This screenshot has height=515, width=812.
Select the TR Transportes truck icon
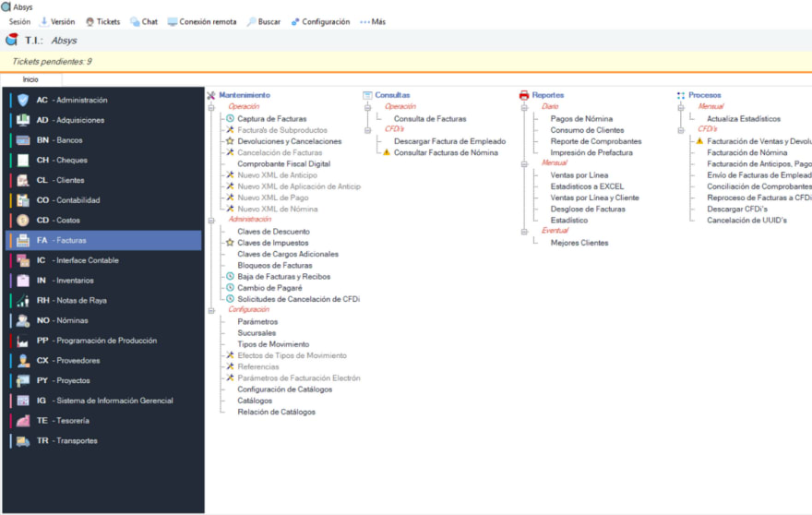point(23,441)
